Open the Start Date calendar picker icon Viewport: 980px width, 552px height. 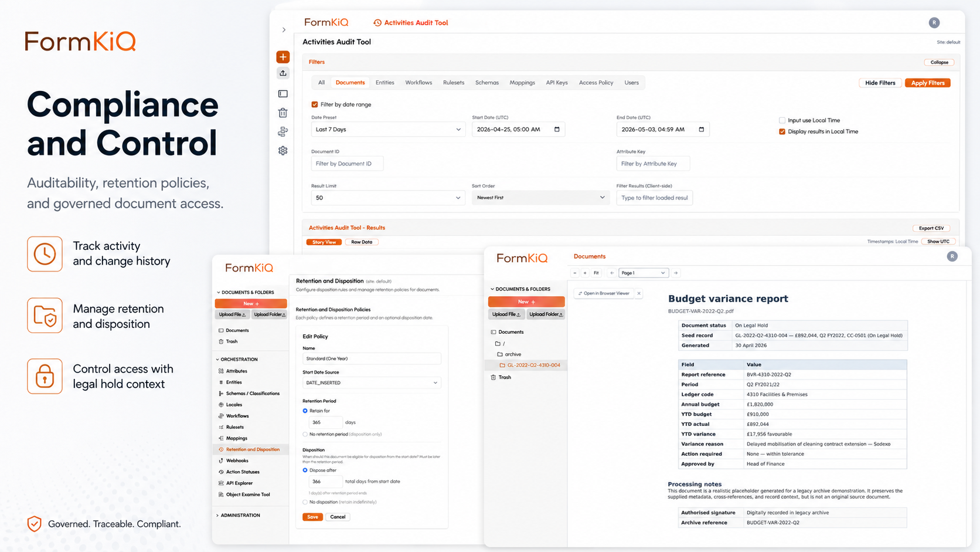click(x=557, y=129)
